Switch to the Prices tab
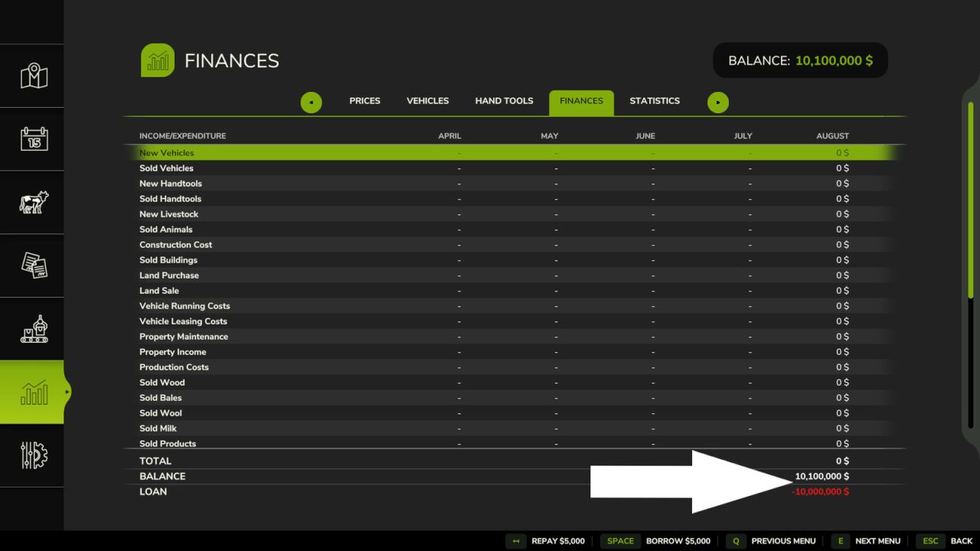Image resolution: width=980 pixels, height=551 pixels. (364, 101)
